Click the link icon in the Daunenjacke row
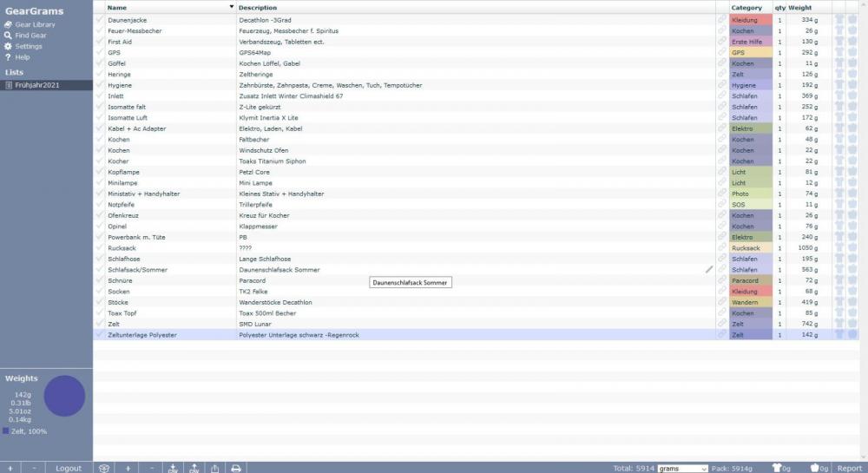868x473 pixels. (x=721, y=19)
